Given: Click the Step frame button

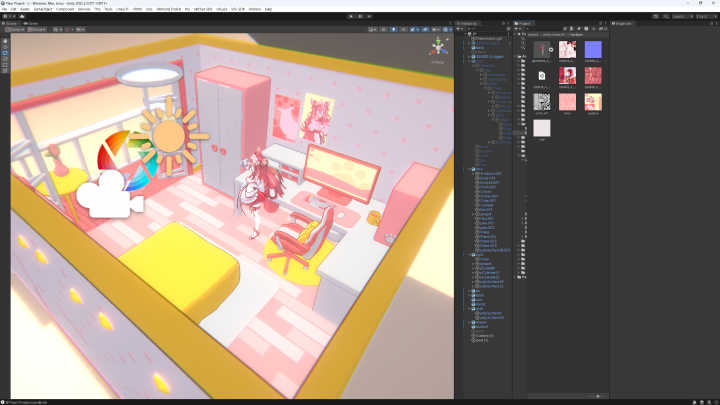Looking at the screenshot, I should click(370, 16).
